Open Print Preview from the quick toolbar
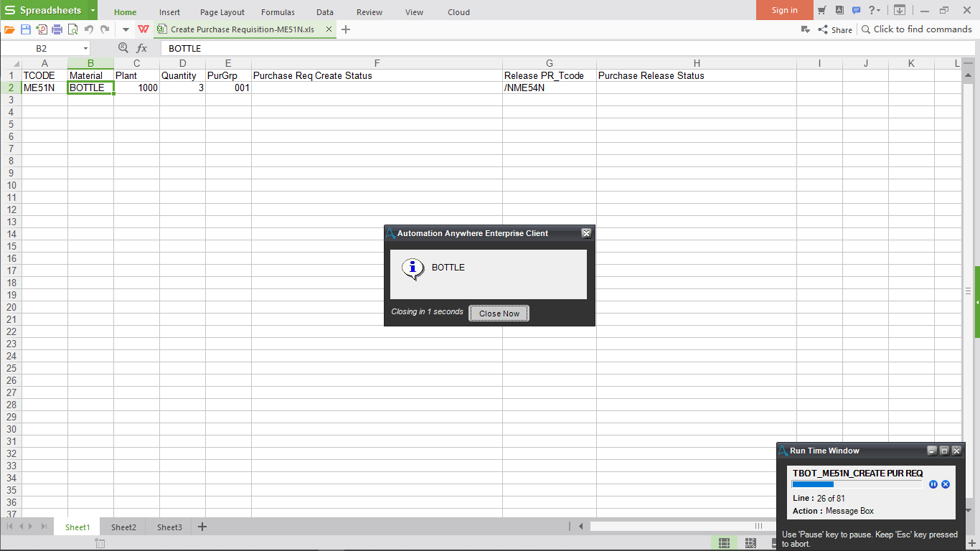 pos(73,29)
